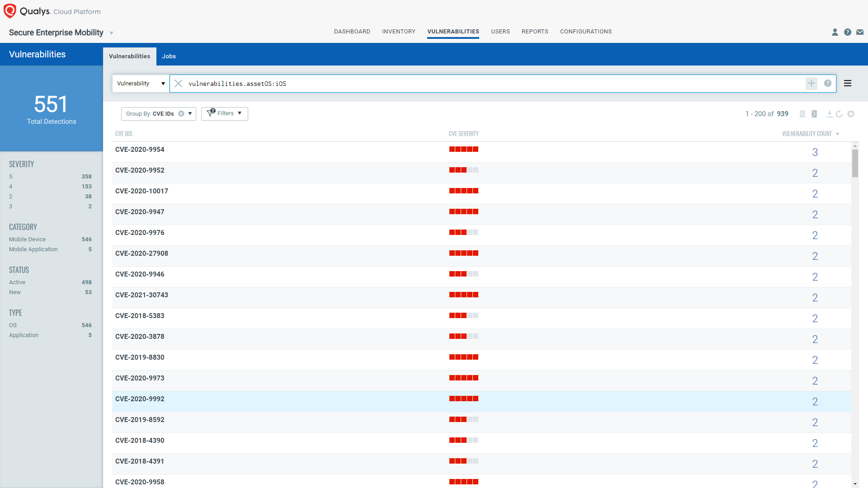Open the Inventory menu
Image resolution: width=868 pixels, height=488 pixels.
click(x=399, y=32)
